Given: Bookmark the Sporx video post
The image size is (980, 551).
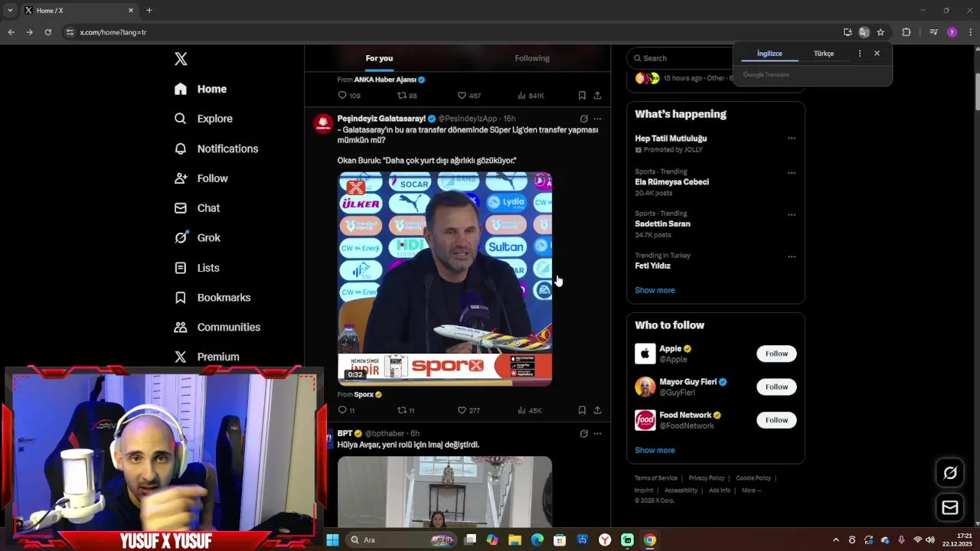Looking at the screenshot, I should click(x=582, y=410).
